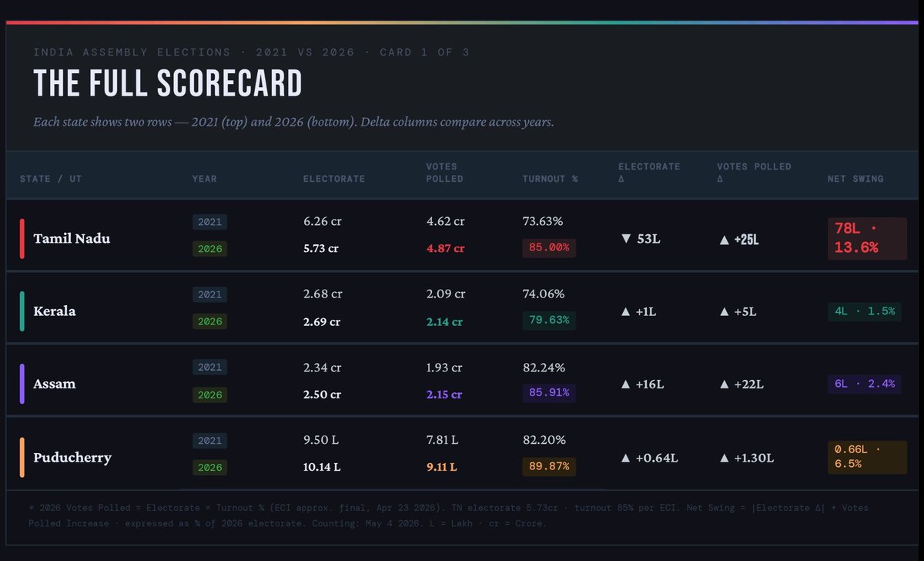
Task: Click the 2021 year badge for Assam
Action: click(x=209, y=368)
